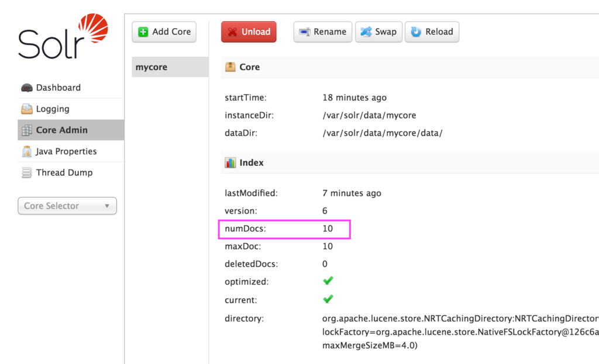Viewport: 599px width, 364px height.
Task: Click the optimized green checkmark
Action: 328,281
